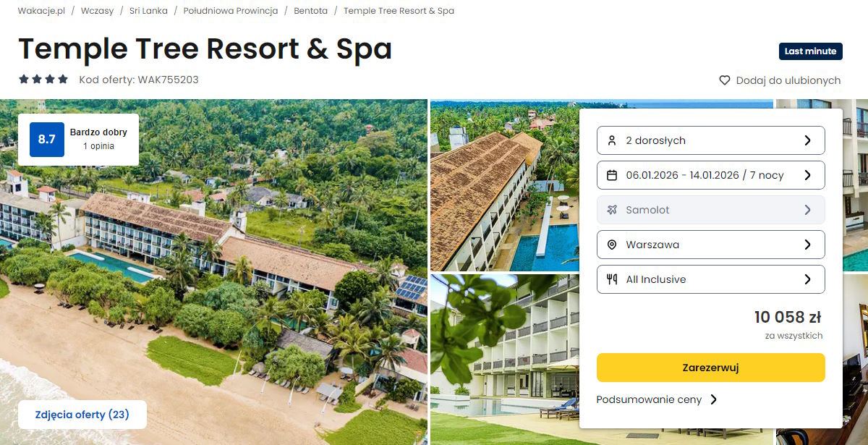The image size is (868, 445).
Task: Click the fork and knife meal icon
Action: tap(612, 279)
